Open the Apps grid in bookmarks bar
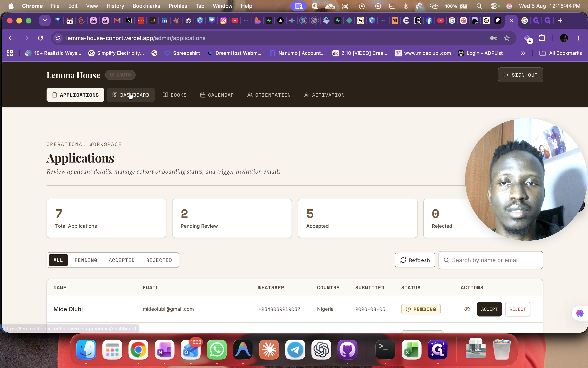 tap(10, 53)
